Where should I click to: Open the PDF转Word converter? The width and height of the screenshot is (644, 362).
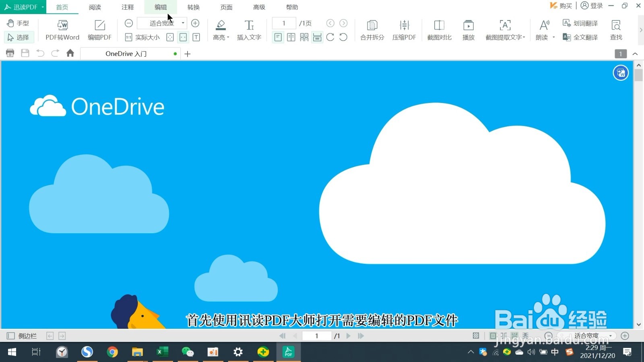(x=62, y=30)
